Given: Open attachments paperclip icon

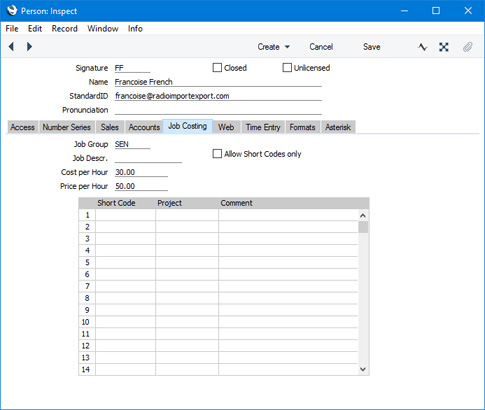Looking at the screenshot, I should tap(468, 47).
